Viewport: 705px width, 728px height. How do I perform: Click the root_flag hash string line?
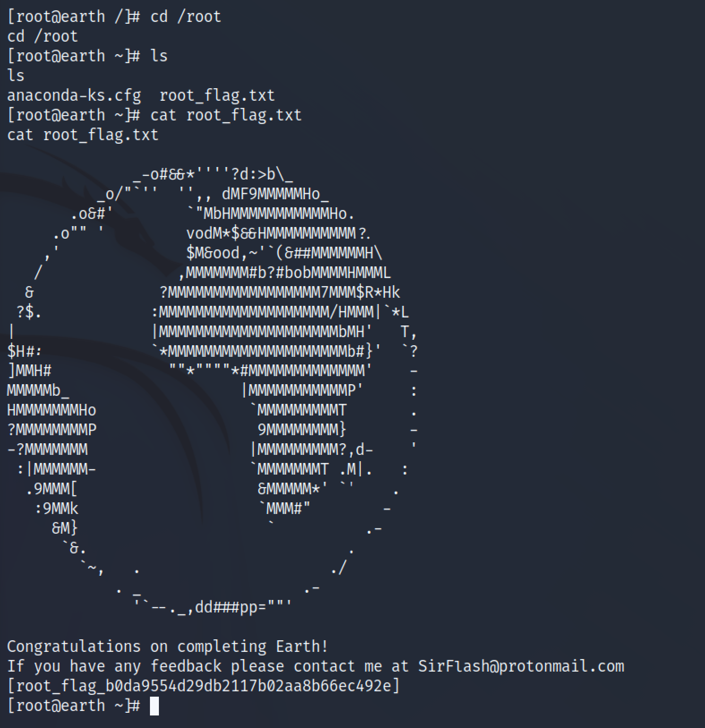click(204, 686)
